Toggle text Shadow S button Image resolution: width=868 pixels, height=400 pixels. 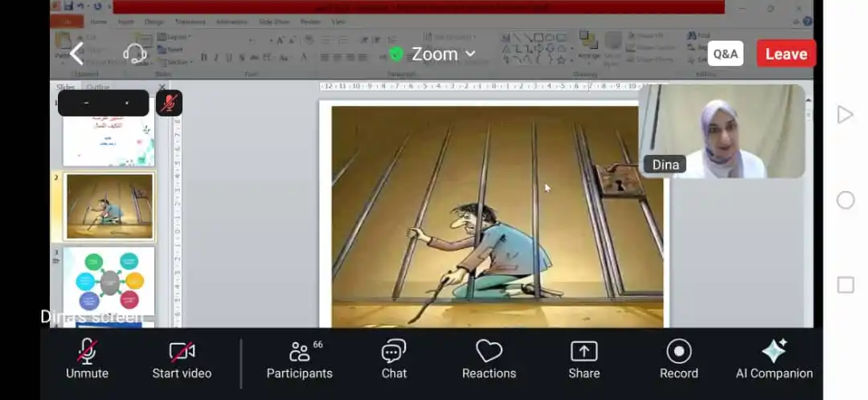(241, 58)
